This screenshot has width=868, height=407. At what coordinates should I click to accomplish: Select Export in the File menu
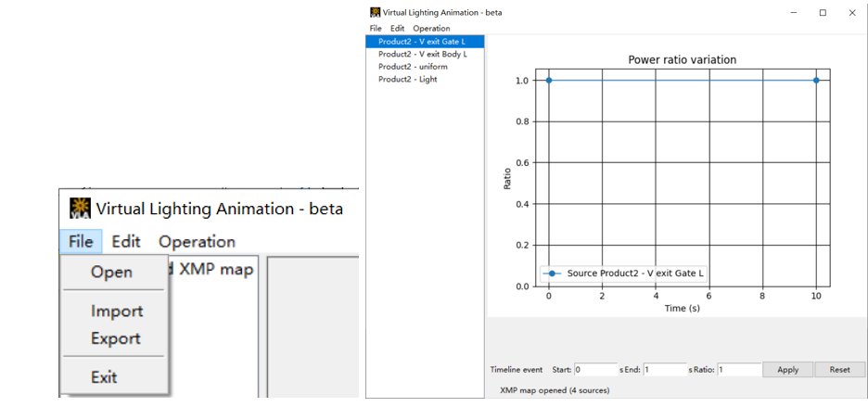coord(116,338)
